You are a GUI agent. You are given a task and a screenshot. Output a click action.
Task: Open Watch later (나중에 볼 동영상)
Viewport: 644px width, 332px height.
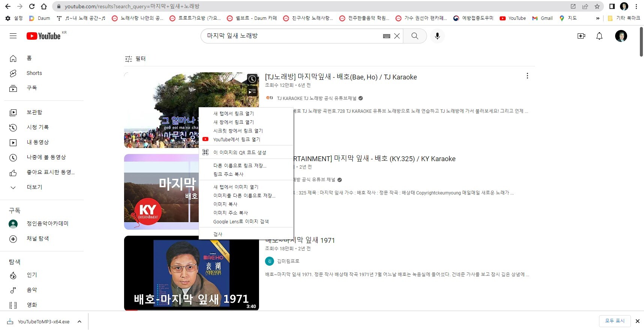point(44,157)
